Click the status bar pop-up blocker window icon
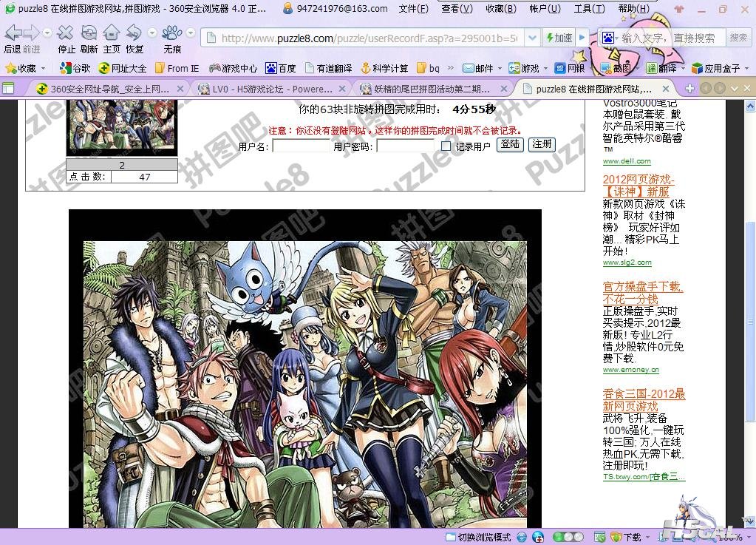This screenshot has width=756, height=545. (x=599, y=537)
